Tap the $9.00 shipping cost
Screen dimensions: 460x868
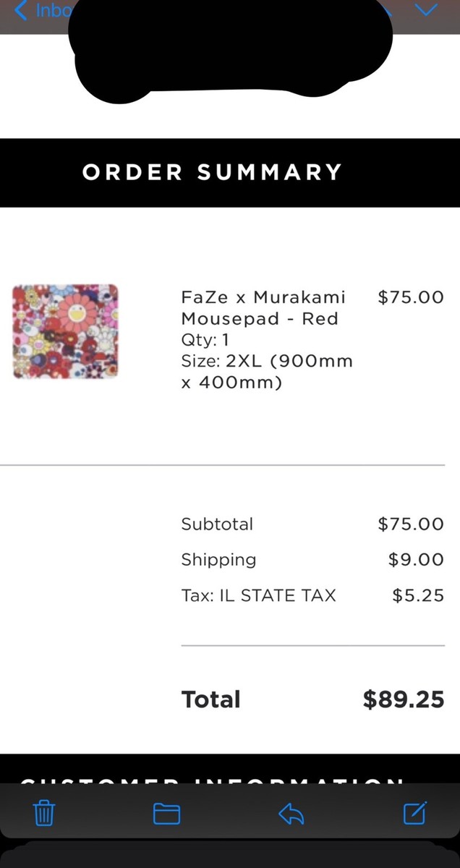pyautogui.click(x=416, y=560)
